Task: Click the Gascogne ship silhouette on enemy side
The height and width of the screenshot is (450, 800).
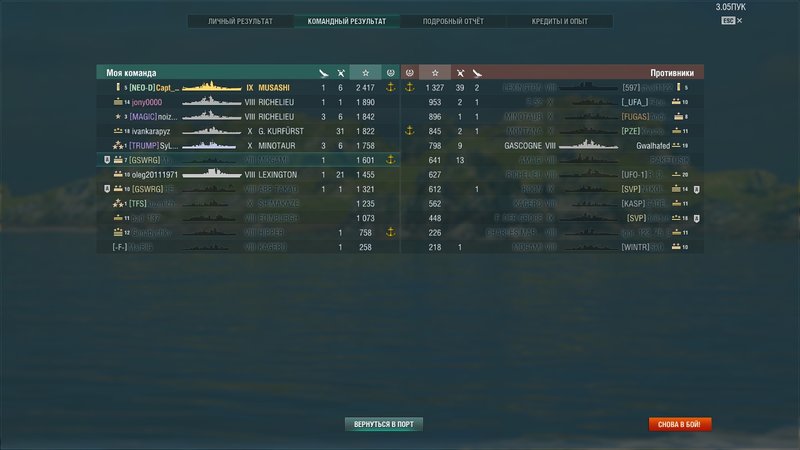Action: point(588,145)
